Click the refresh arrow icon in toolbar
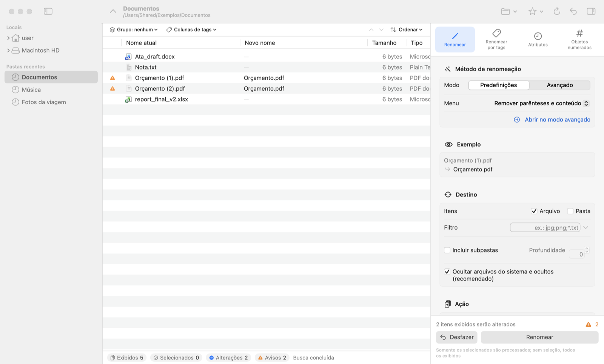Screen dimensions: 604x364 point(557,11)
